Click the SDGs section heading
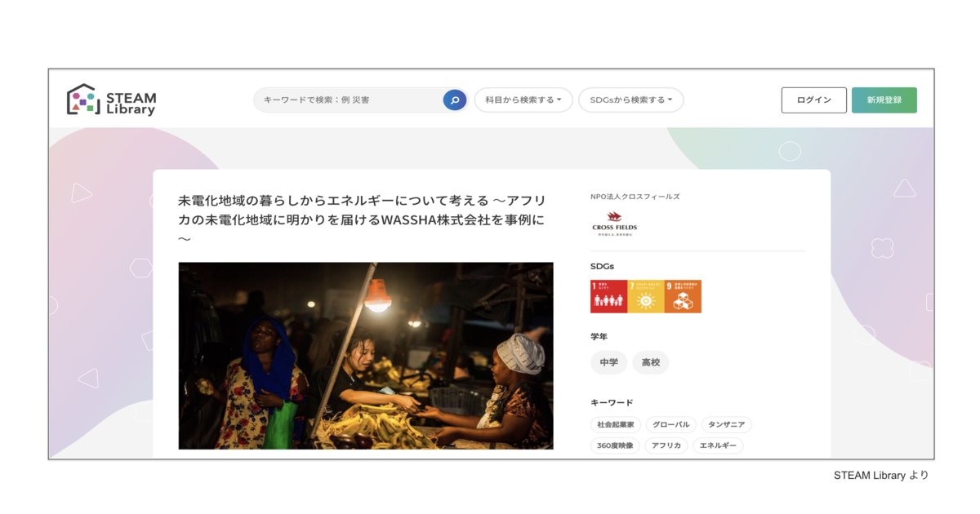980x514 pixels. pos(602,267)
